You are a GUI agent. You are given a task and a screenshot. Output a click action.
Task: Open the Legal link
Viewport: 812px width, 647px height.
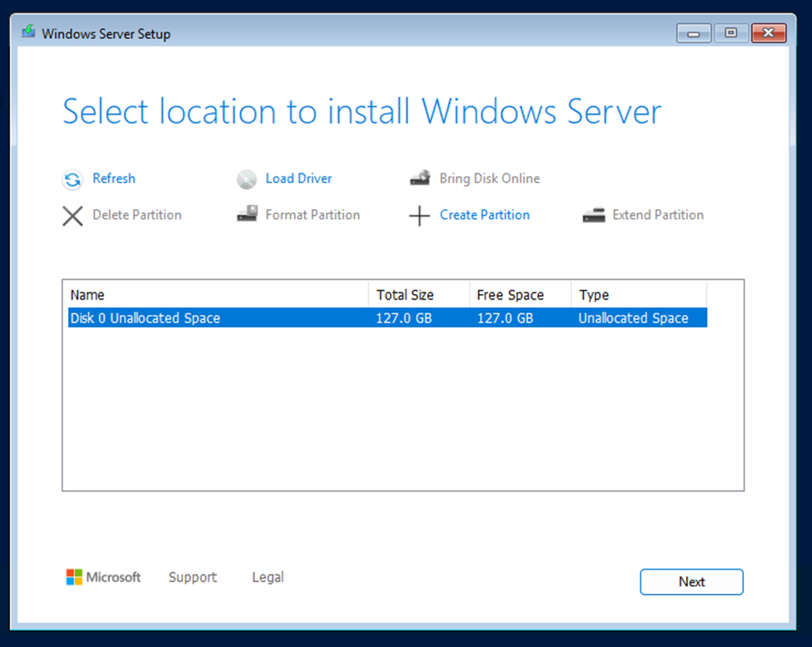267,577
